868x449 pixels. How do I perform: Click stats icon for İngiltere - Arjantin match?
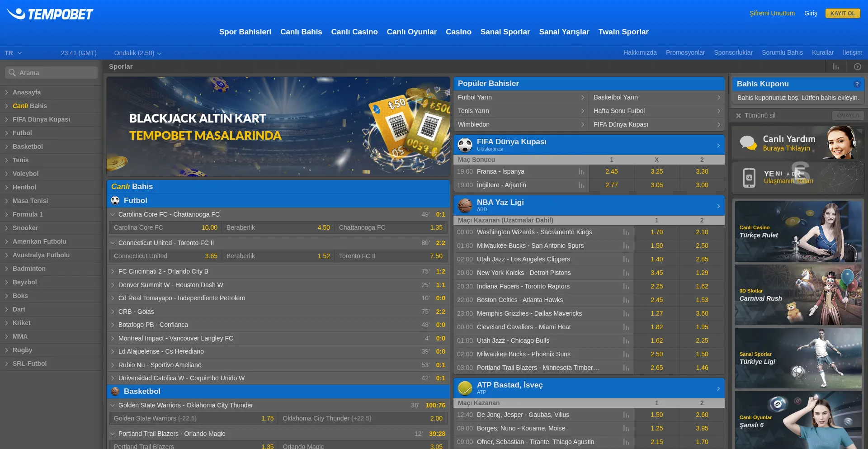(581, 185)
